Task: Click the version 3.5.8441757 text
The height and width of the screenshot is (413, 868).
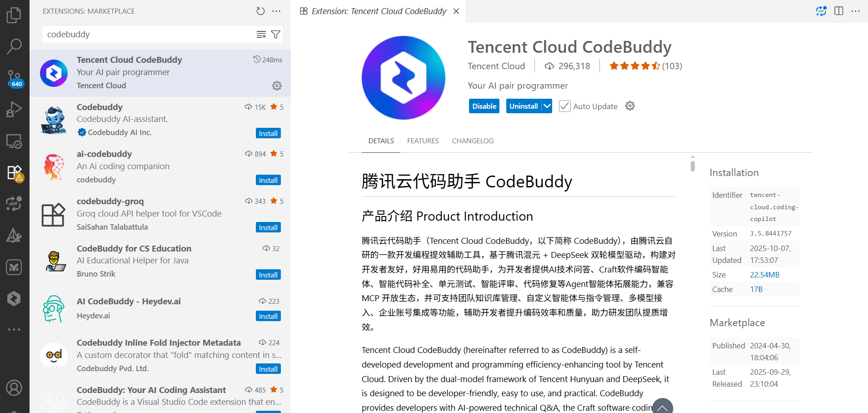Action: pos(771,233)
